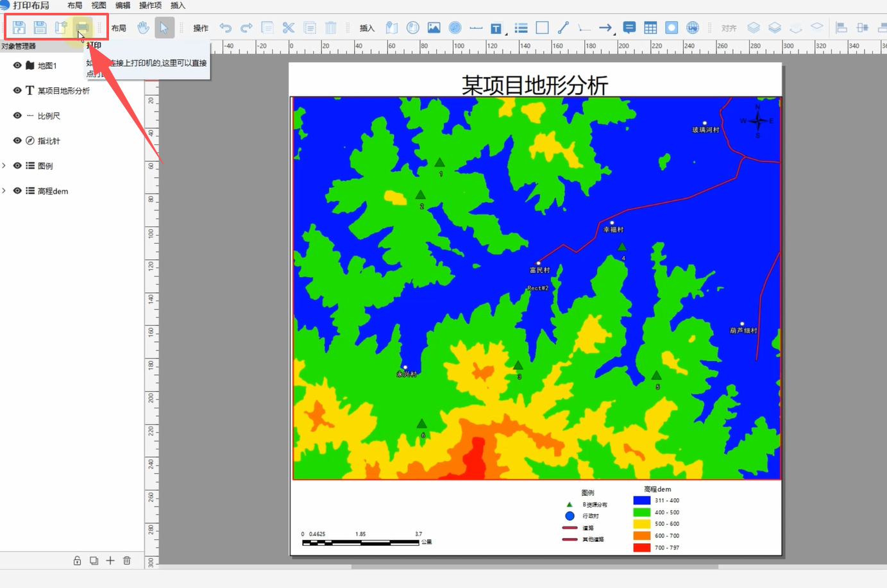Open the 编辑 menu

click(122, 6)
